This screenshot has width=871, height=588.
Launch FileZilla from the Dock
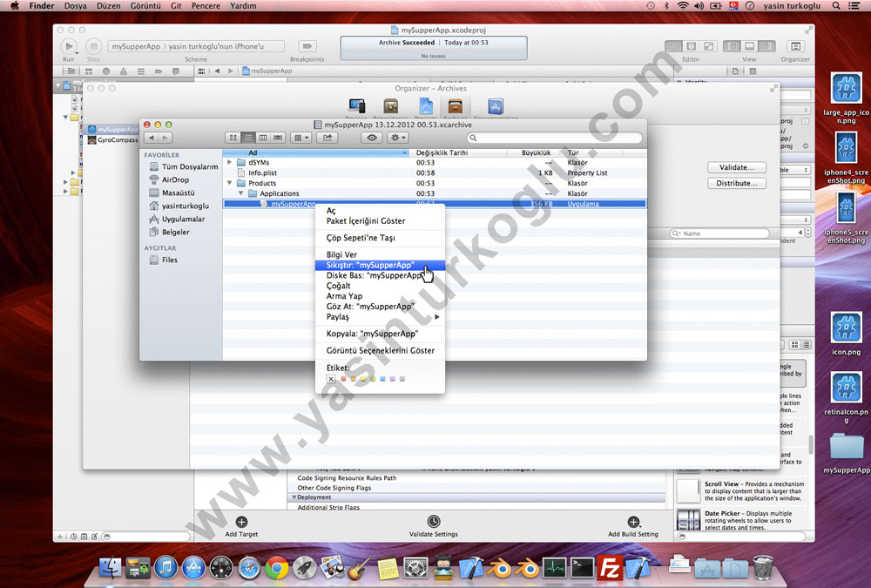(x=610, y=568)
